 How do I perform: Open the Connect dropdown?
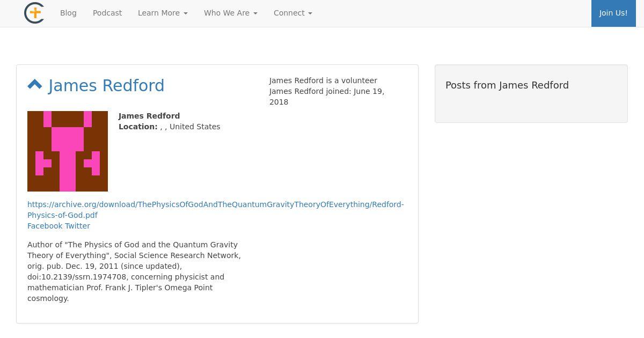coord(293,13)
